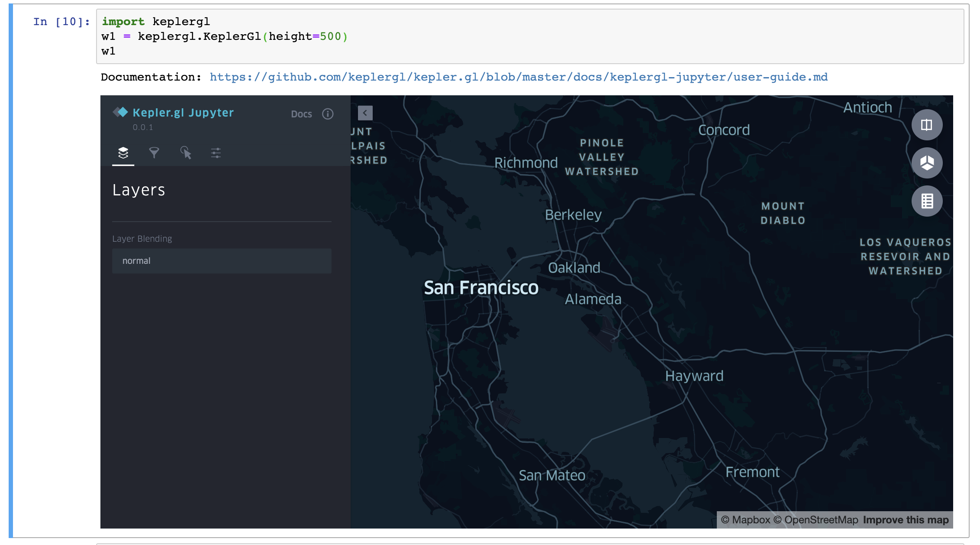Open the Docs link in header
This screenshot has height=545, width=980.
coord(301,114)
